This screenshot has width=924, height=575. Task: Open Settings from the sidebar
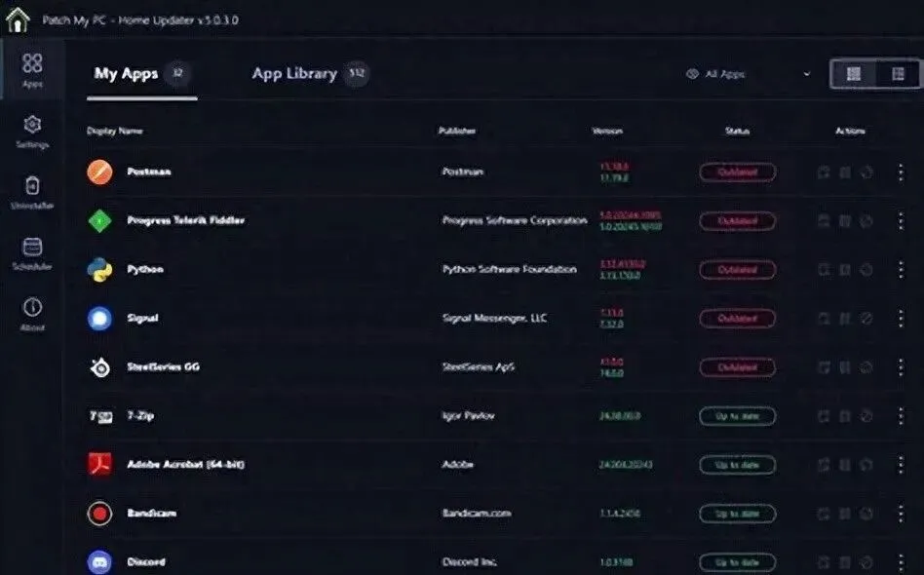(32, 132)
